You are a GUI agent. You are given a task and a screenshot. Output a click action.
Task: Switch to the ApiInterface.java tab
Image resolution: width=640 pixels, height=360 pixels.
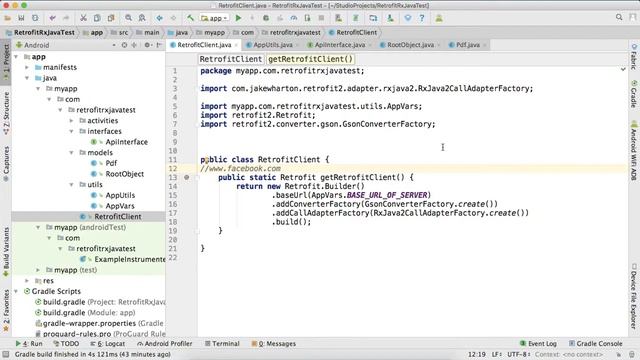[x=339, y=45]
